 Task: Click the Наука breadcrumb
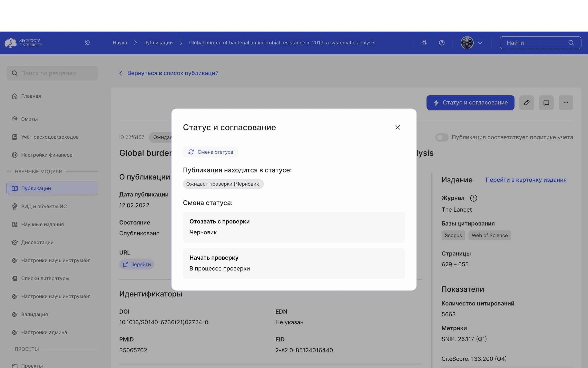120,43
